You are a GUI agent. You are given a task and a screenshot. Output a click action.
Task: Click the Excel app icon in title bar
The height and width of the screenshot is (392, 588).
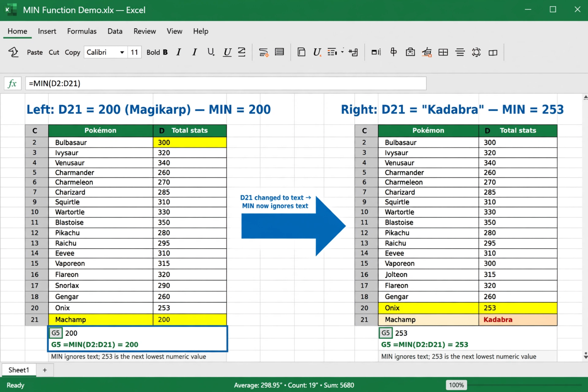tap(11, 10)
